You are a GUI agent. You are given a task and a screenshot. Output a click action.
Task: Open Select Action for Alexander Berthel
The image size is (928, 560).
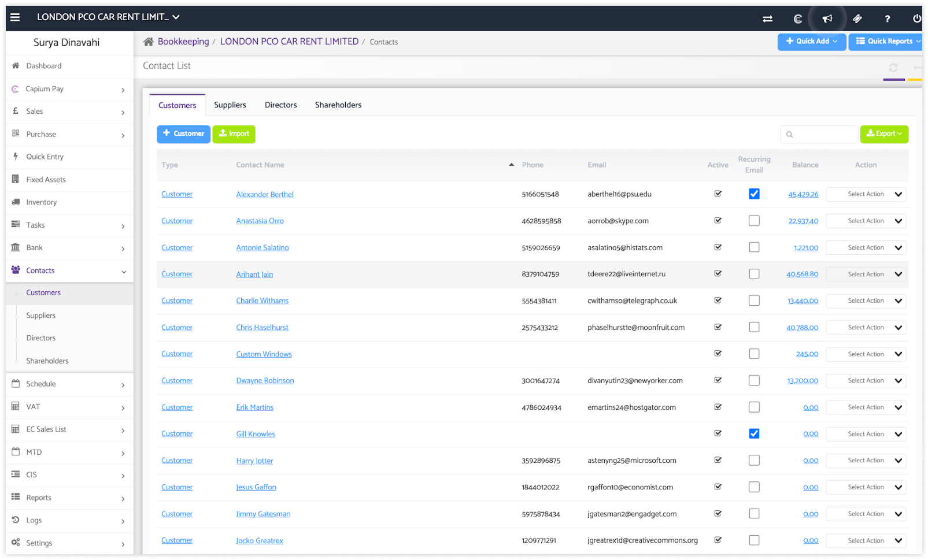[866, 194]
